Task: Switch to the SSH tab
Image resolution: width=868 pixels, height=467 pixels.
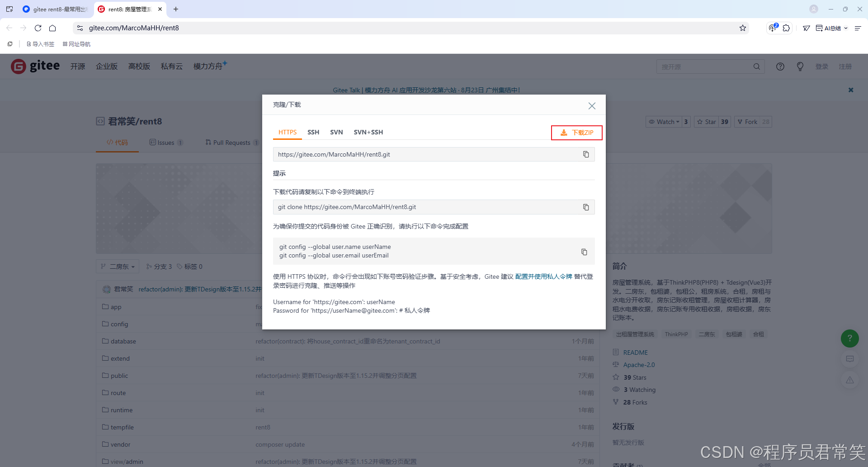Action: pyautogui.click(x=313, y=132)
